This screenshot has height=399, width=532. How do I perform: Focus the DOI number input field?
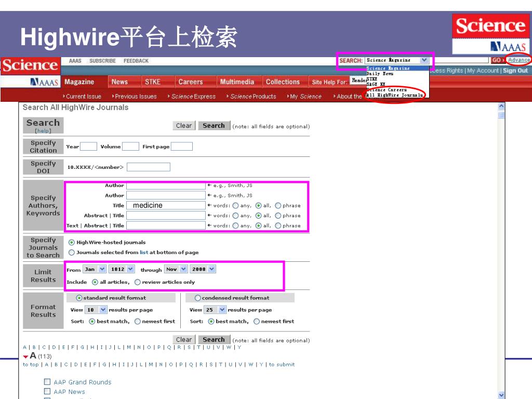pyautogui.click(x=148, y=167)
